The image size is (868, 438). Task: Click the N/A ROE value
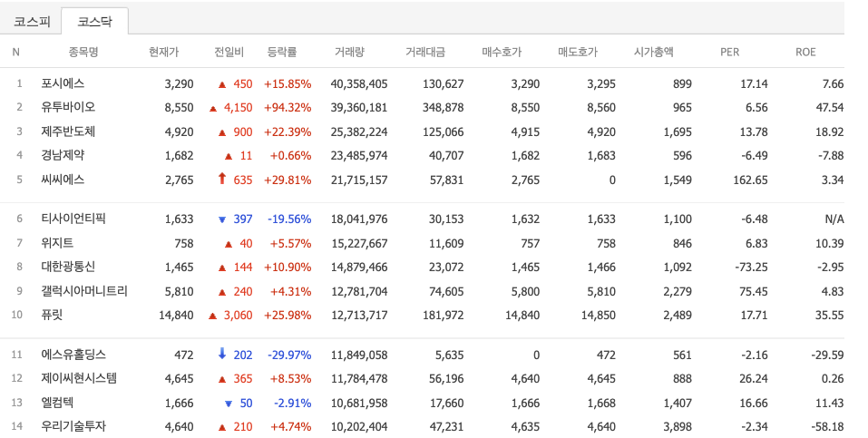click(834, 219)
